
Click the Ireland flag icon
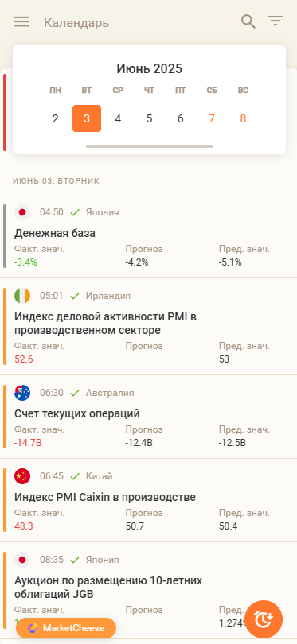click(22, 296)
